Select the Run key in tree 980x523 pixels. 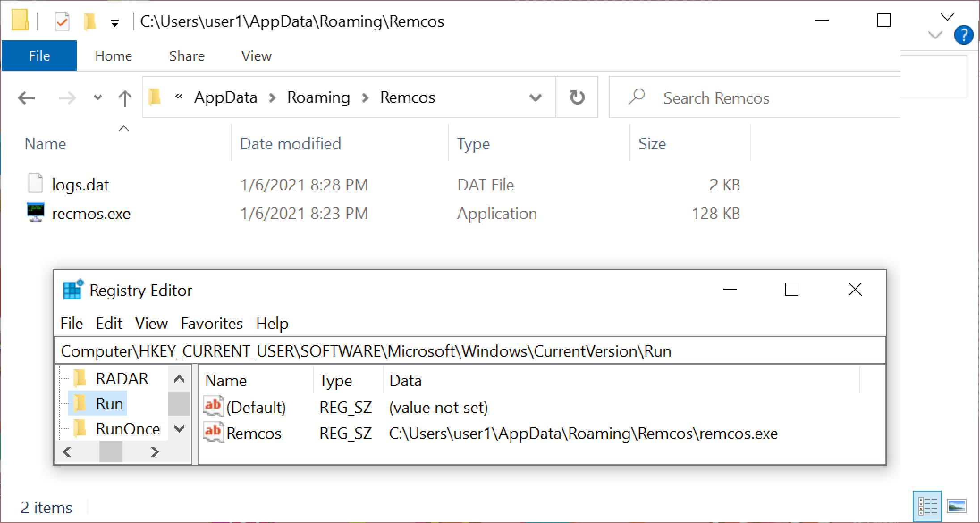click(x=109, y=404)
